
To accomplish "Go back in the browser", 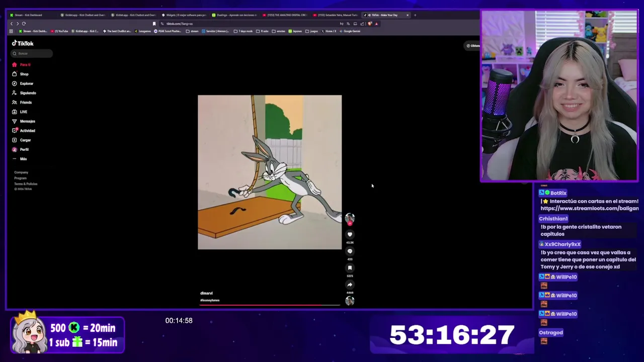I will tap(11, 24).
